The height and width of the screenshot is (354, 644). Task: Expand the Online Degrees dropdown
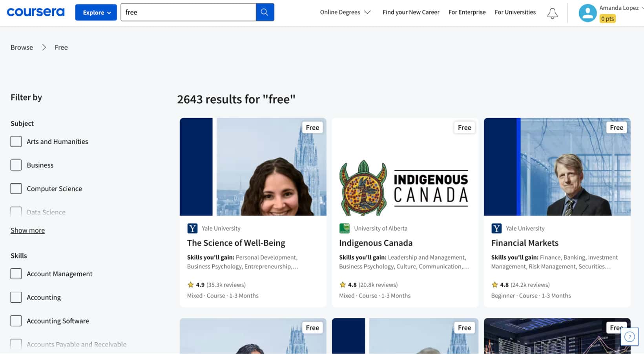point(345,12)
